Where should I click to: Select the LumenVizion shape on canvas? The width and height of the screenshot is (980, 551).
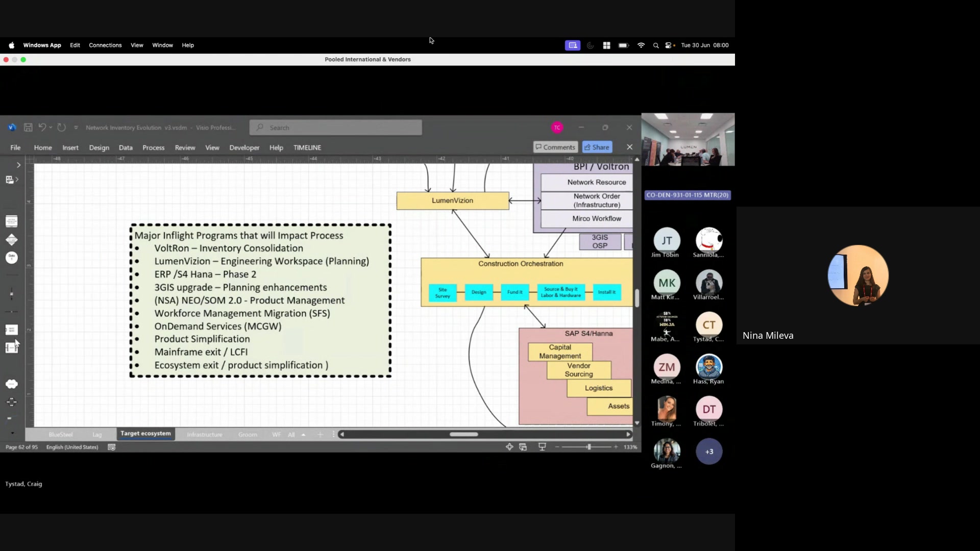453,201
